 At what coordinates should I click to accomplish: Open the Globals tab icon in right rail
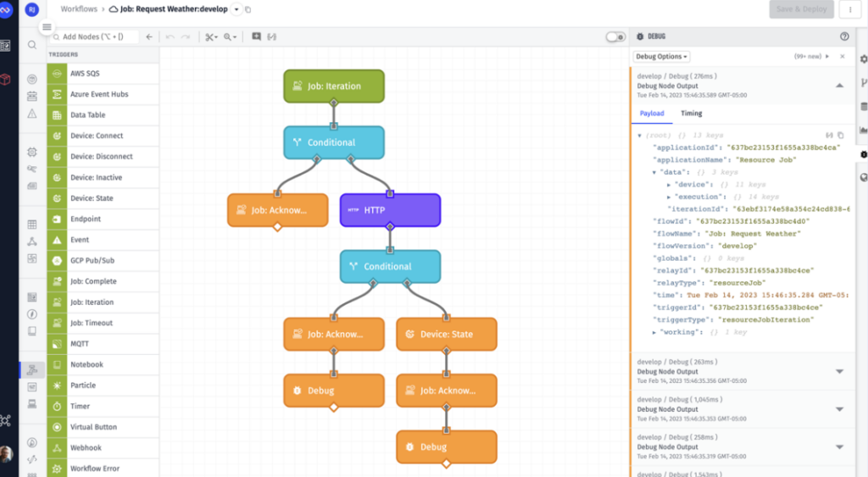click(863, 177)
